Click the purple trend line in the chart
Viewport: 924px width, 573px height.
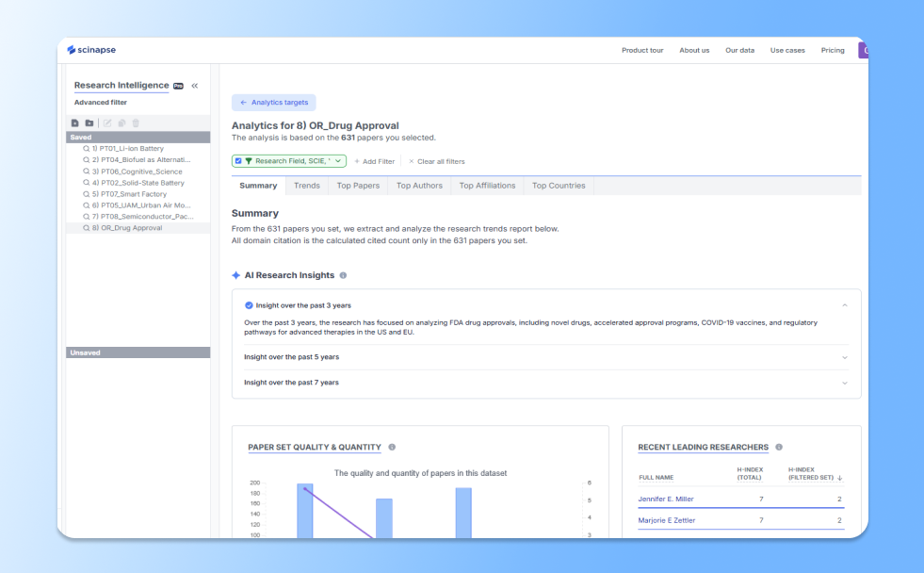(x=339, y=513)
